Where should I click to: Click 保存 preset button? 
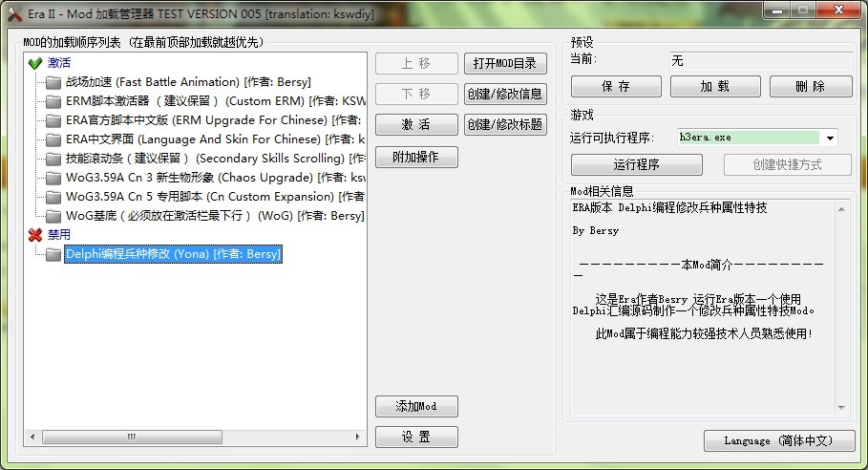616,87
